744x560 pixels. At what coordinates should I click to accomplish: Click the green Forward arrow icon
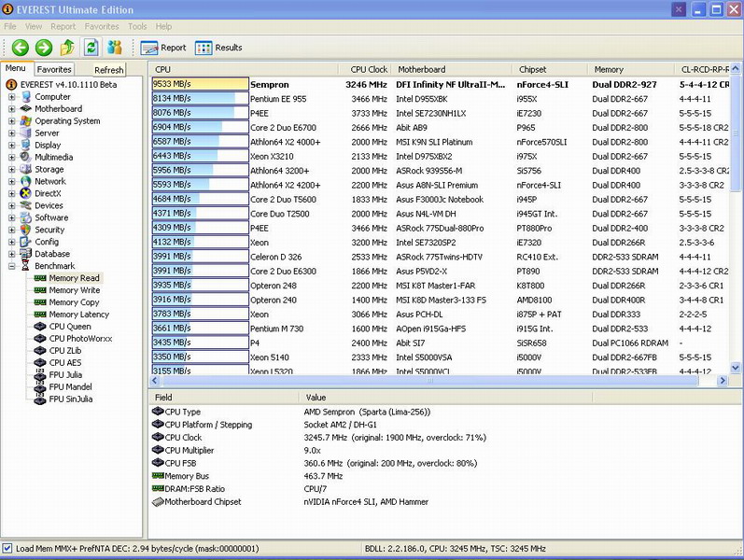(x=44, y=48)
